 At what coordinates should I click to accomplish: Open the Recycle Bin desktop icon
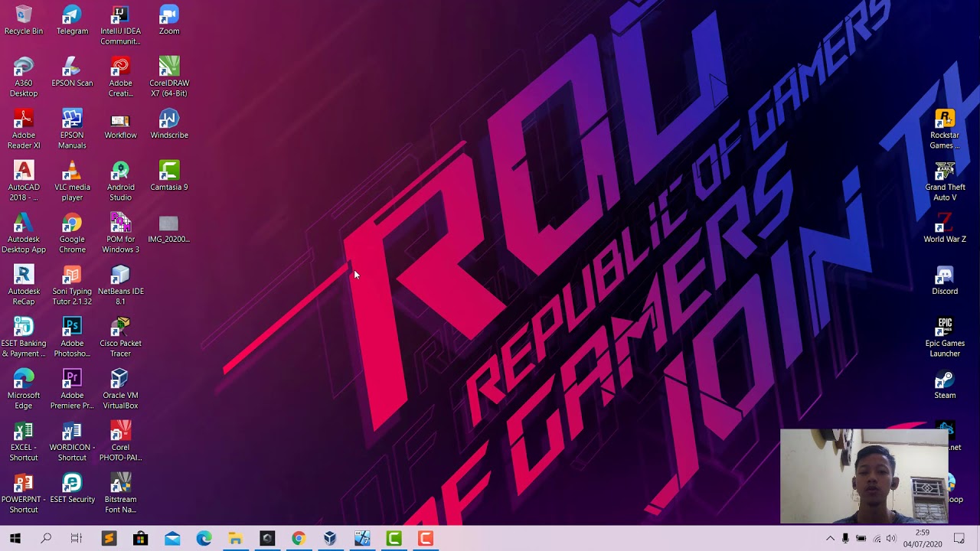pyautogui.click(x=24, y=21)
